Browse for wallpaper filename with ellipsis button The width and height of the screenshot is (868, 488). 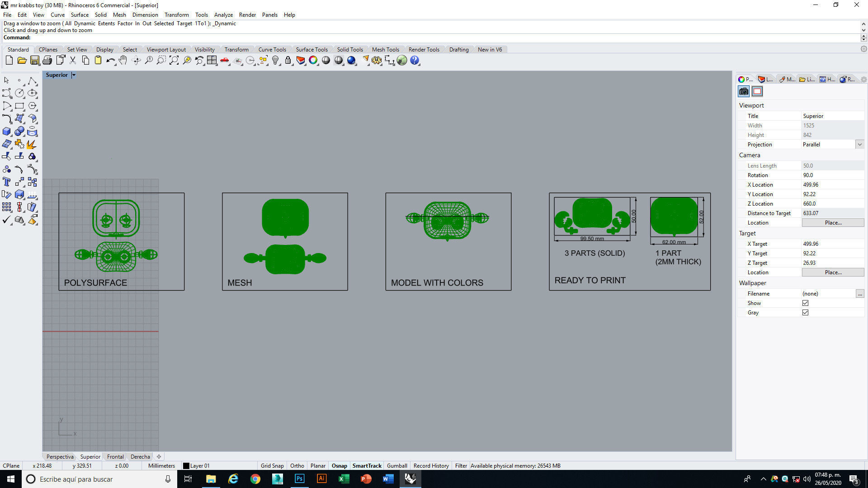859,294
